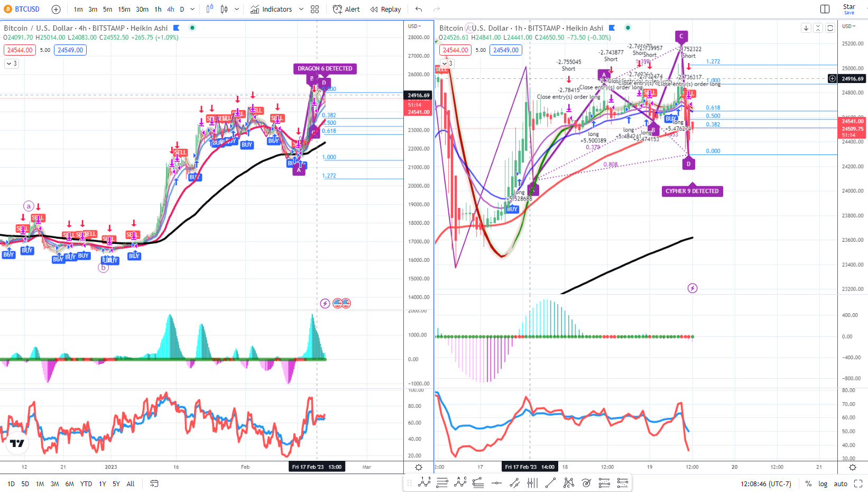Open the go to date icon
The image size is (868, 492).
154,484
